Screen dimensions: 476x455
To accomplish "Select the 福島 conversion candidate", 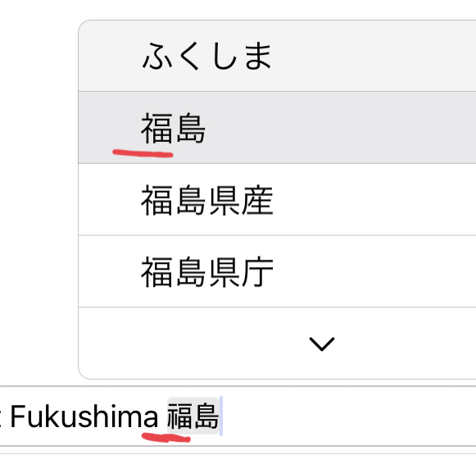I will click(x=277, y=128).
